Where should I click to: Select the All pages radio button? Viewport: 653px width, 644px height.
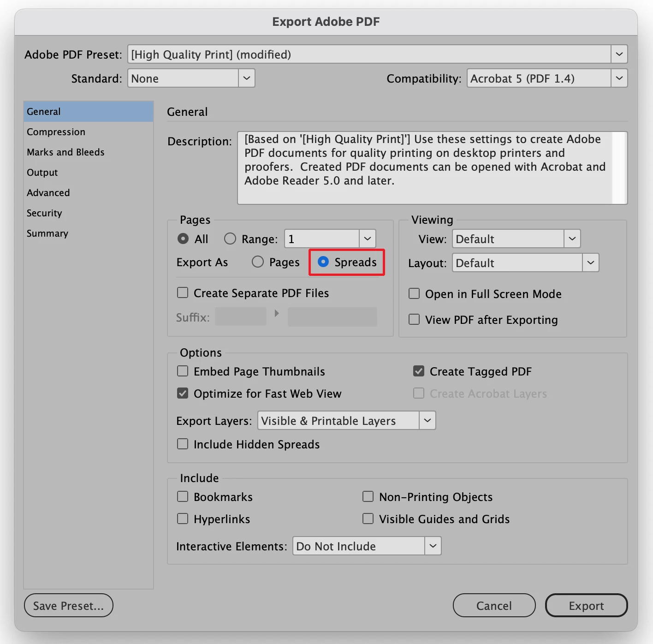[x=183, y=239]
